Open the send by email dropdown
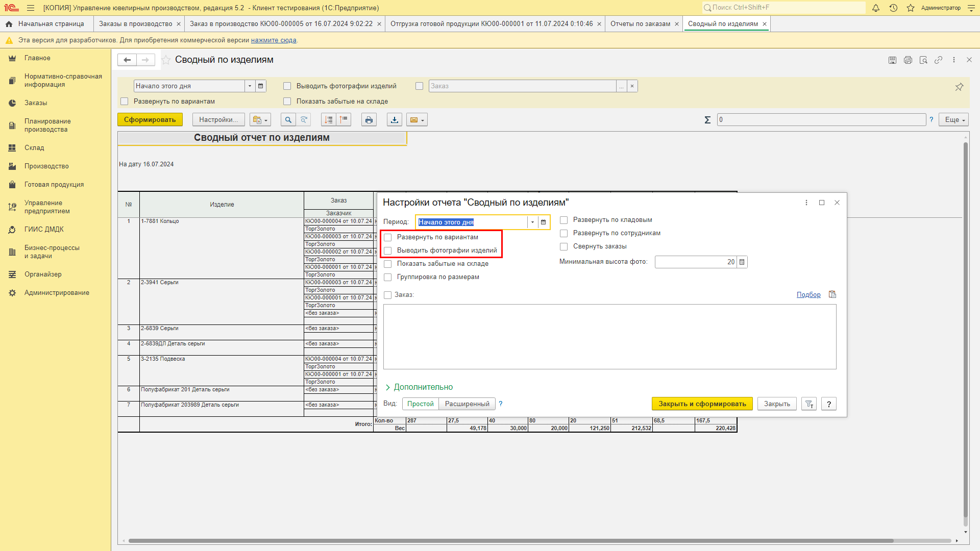The image size is (980, 551). tap(417, 120)
